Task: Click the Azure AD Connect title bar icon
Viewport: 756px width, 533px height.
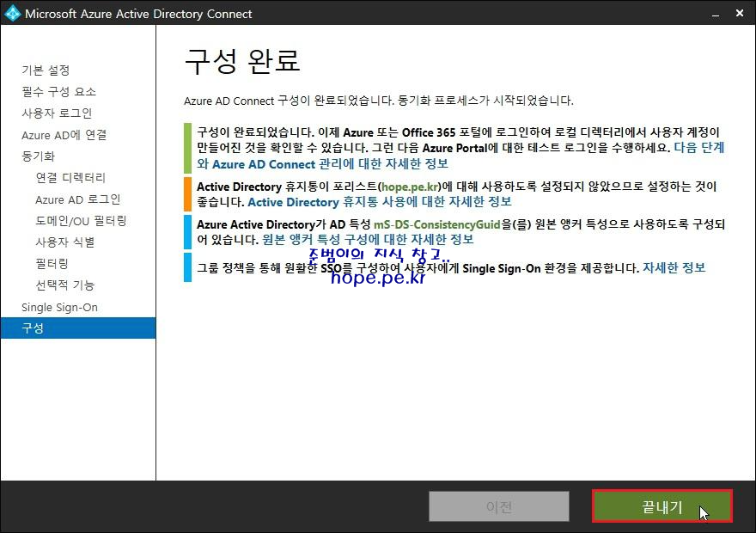Action: click(13, 13)
